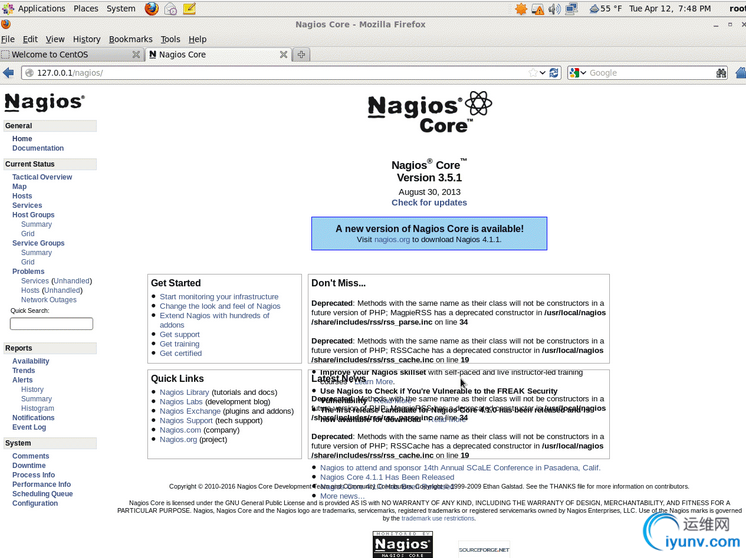This screenshot has width=746, height=558.
Task: Follow the nagios.org link in update banner
Action: point(392,240)
